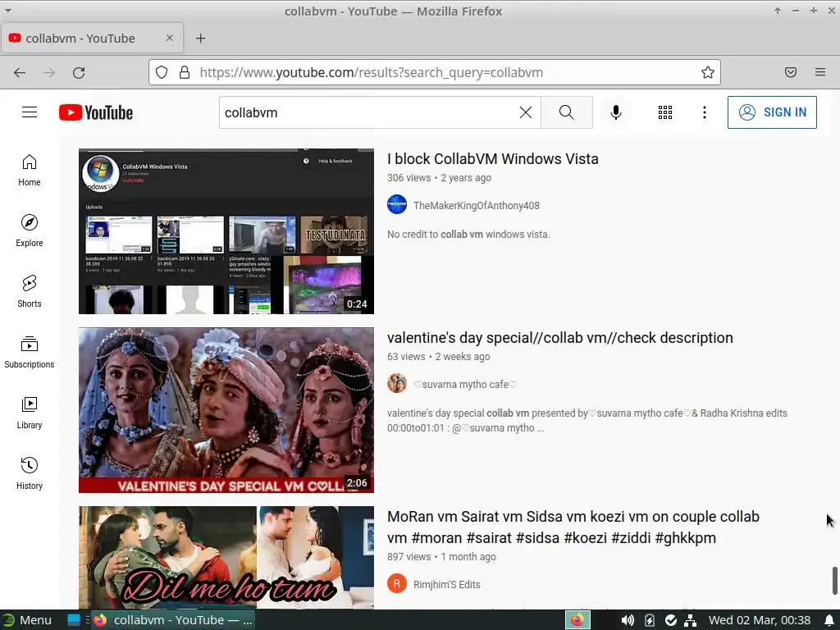Click the valentine's day special description snippet
The height and width of the screenshot is (630, 840).
(x=587, y=421)
